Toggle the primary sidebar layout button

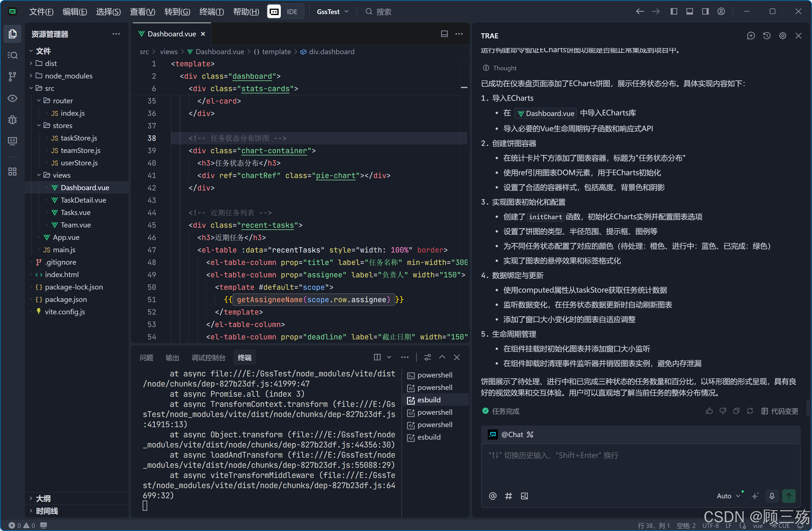click(x=674, y=12)
